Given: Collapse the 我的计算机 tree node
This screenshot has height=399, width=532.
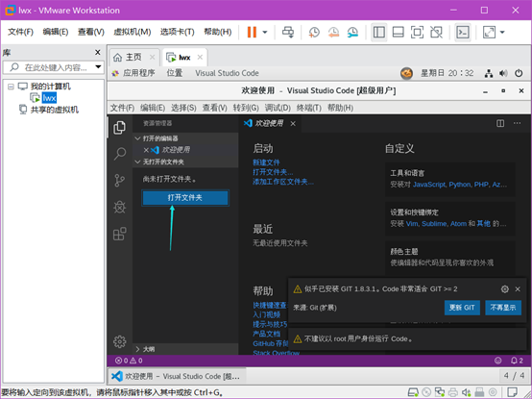Looking at the screenshot, I should click(x=11, y=87).
